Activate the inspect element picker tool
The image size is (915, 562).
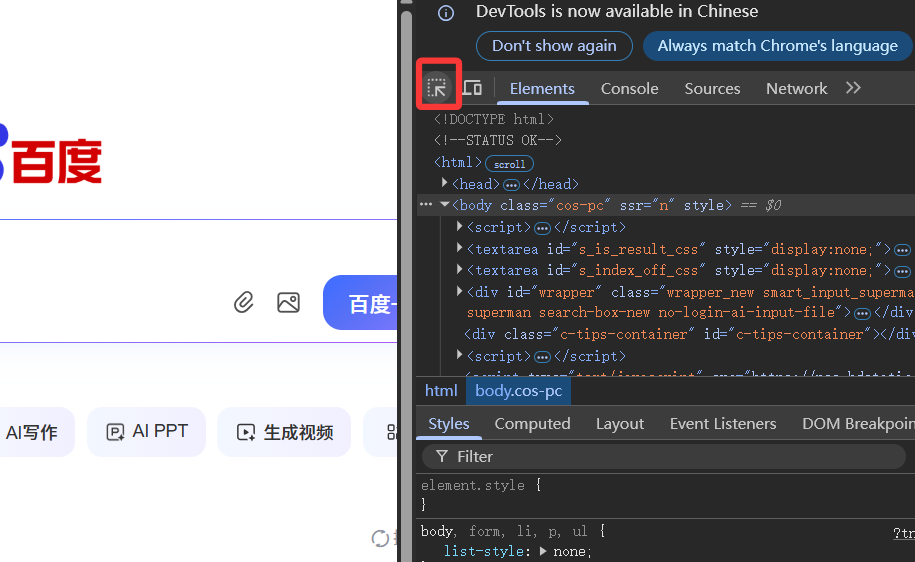click(436, 88)
